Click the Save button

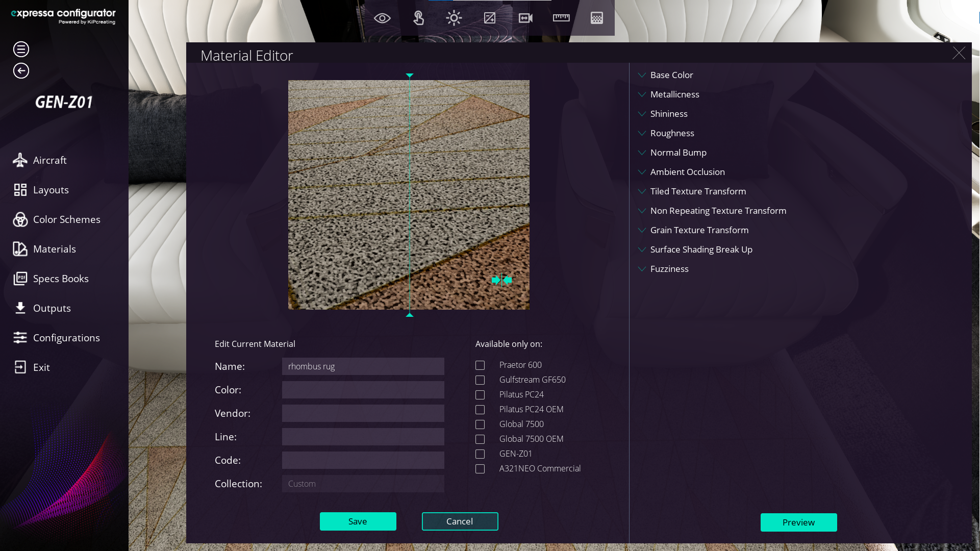click(x=358, y=521)
